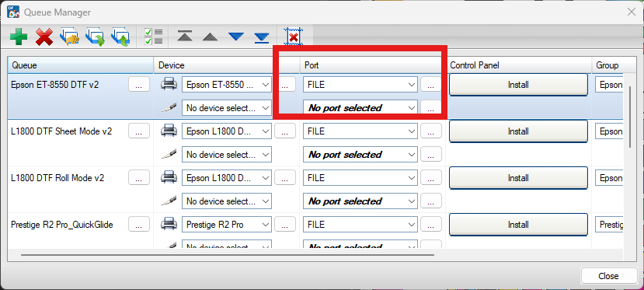Screen dimensions: 644x290
Task: Open the Prestige R2 Pro device dropdown
Action: coord(227,225)
